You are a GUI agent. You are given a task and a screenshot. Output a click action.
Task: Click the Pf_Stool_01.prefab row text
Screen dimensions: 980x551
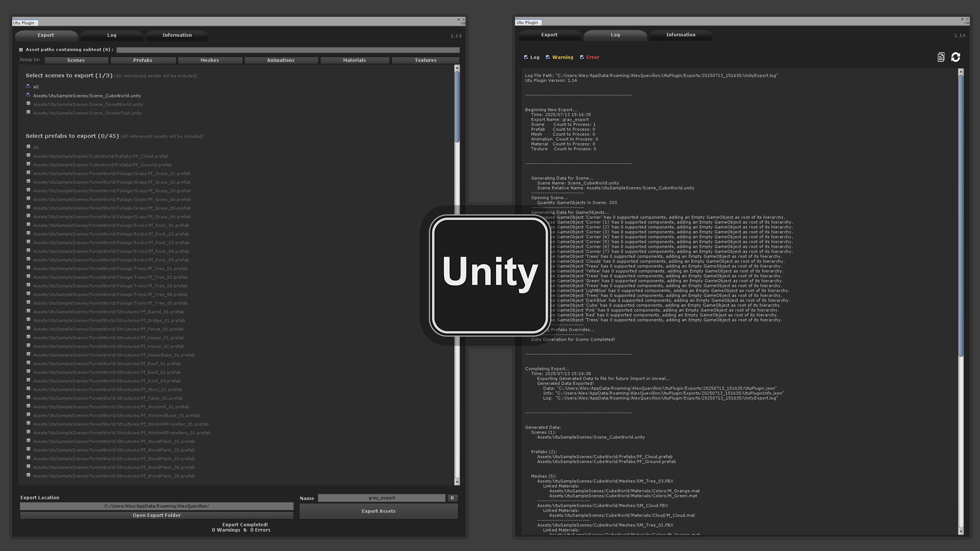108,389
